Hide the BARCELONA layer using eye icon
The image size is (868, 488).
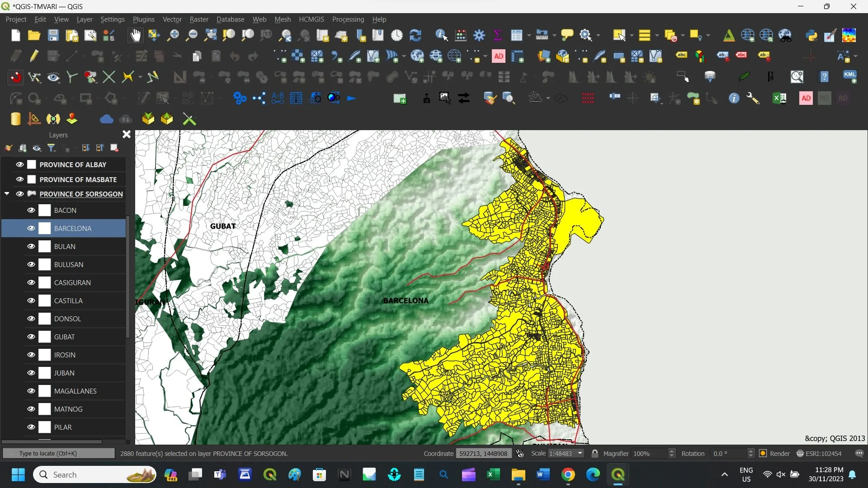[x=31, y=228]
